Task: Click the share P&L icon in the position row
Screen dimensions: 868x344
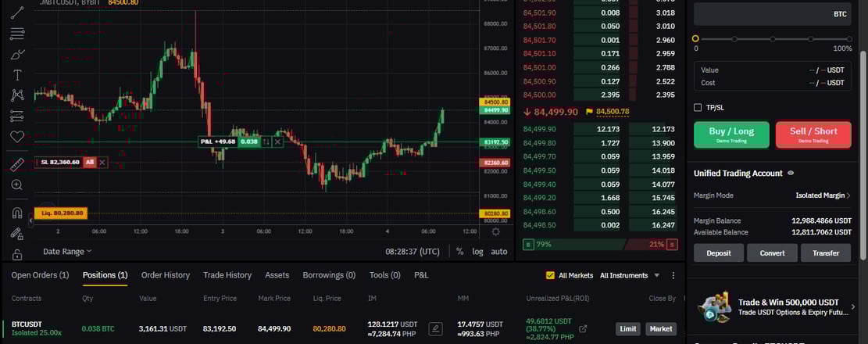Action: (x=582, y=329)
